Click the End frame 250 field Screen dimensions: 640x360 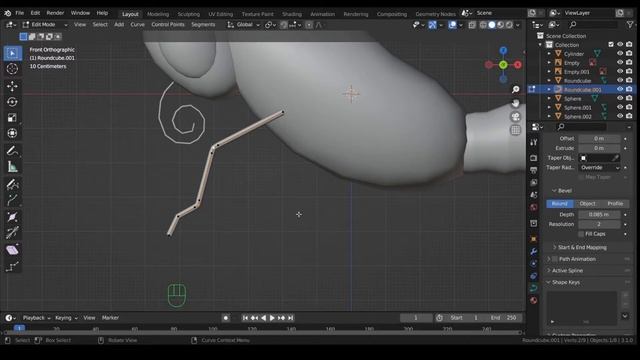coord(504,318)
